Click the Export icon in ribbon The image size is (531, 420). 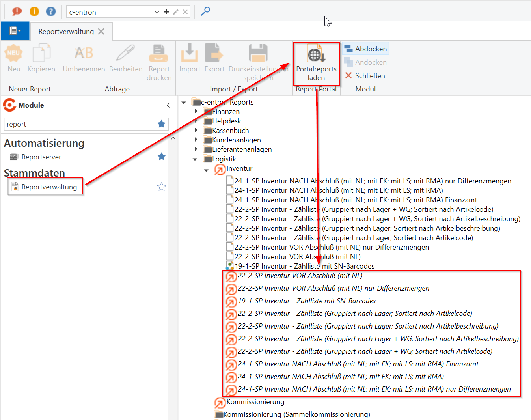coord(214,53)
